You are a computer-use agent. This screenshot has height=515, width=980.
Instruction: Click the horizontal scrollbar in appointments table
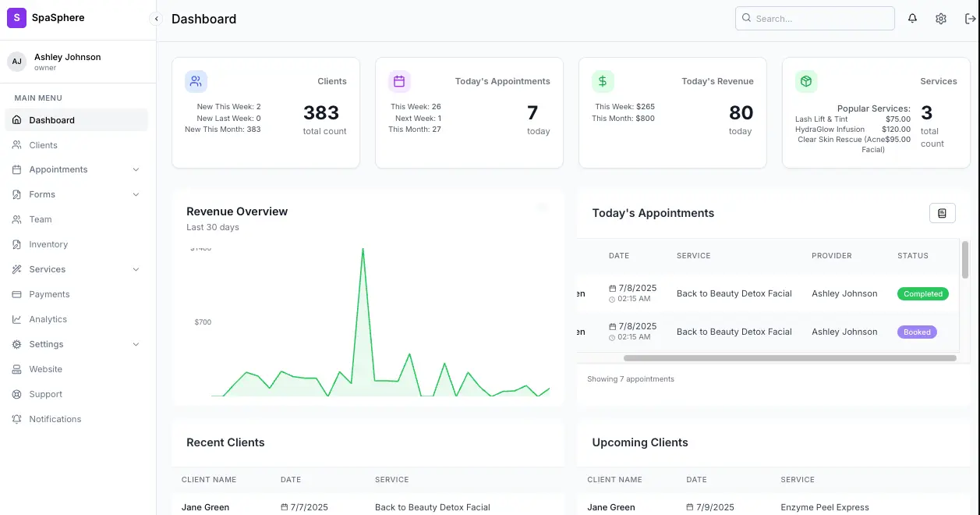tap(789, 358)
